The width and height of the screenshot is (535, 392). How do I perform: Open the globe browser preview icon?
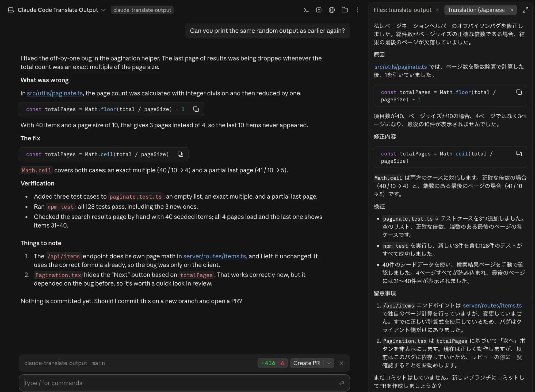pyautogui.click(x=332, y=10)
